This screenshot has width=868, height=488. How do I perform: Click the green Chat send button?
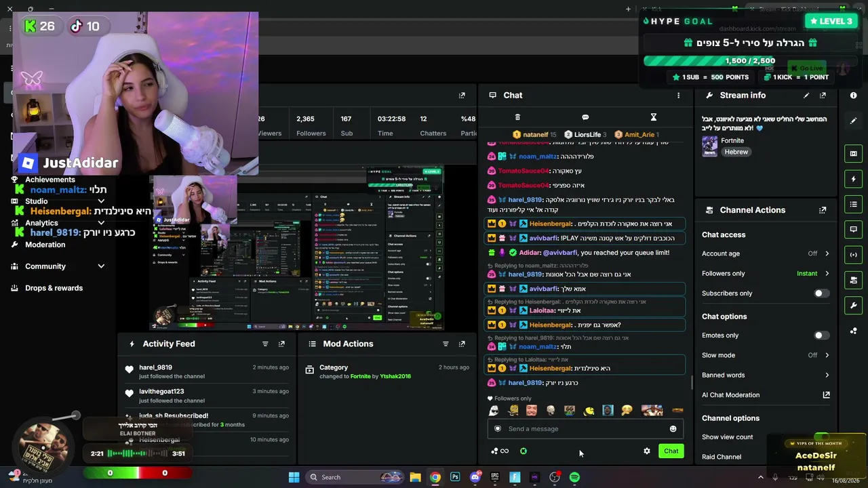[671, 451]
